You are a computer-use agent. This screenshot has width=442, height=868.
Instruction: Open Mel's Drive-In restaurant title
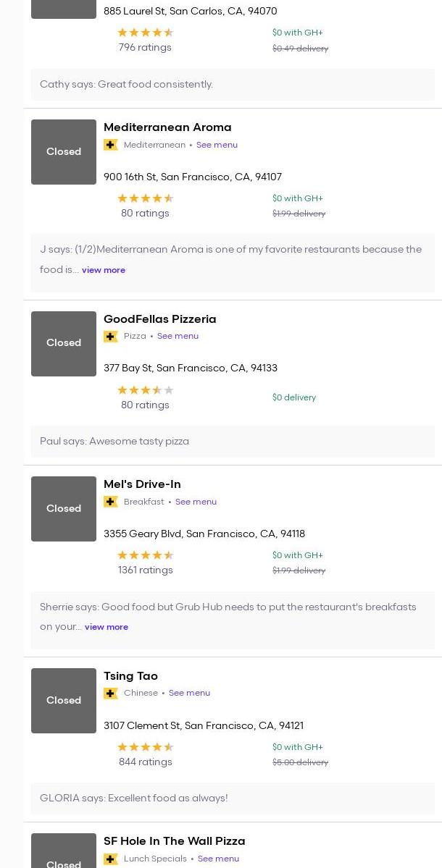(x=142, y=484)
